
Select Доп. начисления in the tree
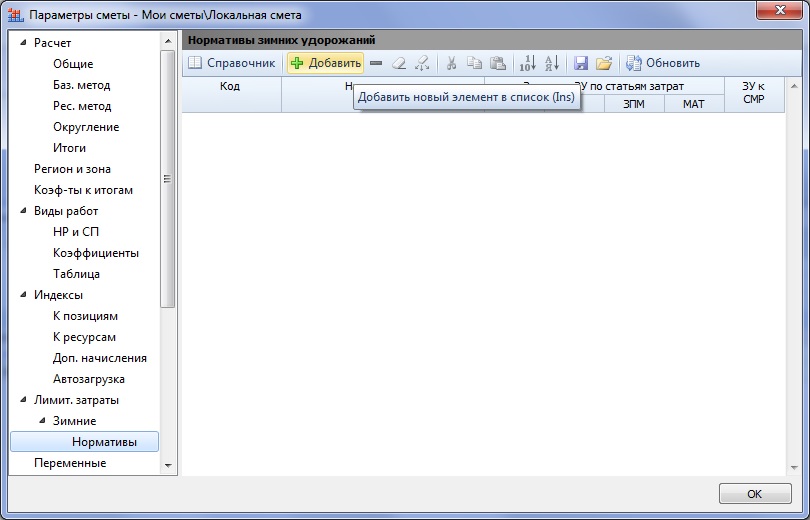(x=100, y=358)
